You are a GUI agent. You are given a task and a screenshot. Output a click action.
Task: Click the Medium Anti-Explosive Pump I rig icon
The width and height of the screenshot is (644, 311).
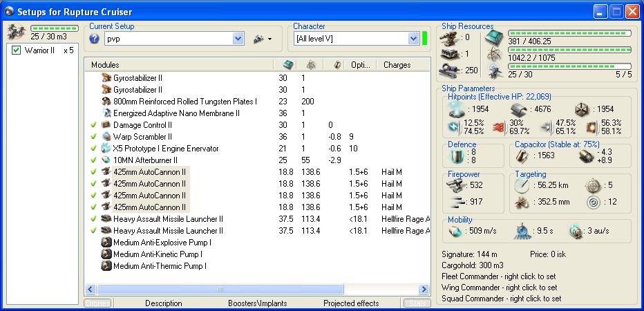click(106, 243)
